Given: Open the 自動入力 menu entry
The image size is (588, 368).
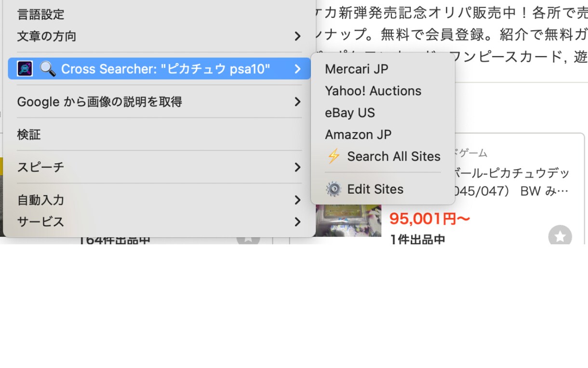Looking at the screenshot, I should pos(159,200).
